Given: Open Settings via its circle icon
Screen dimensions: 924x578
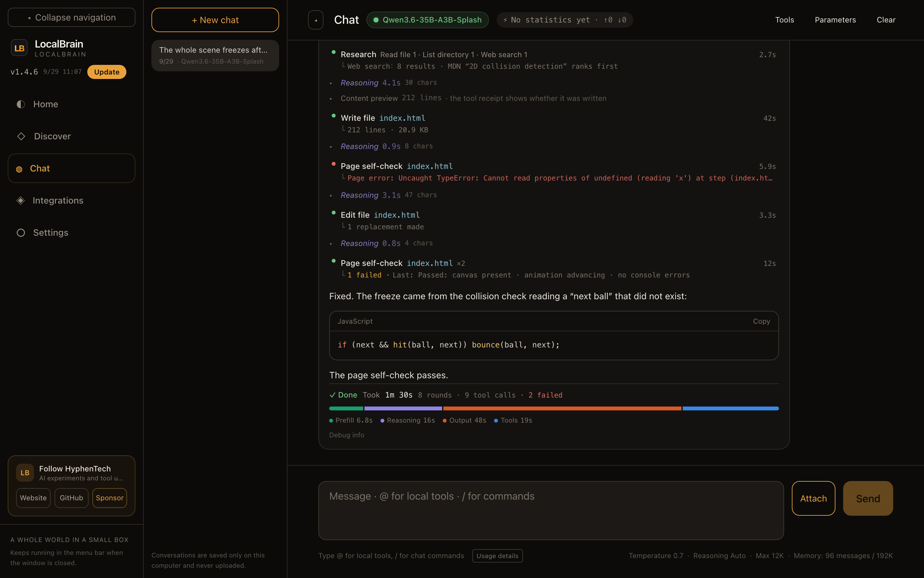Looking at the screenshot, I should point(21,232).
